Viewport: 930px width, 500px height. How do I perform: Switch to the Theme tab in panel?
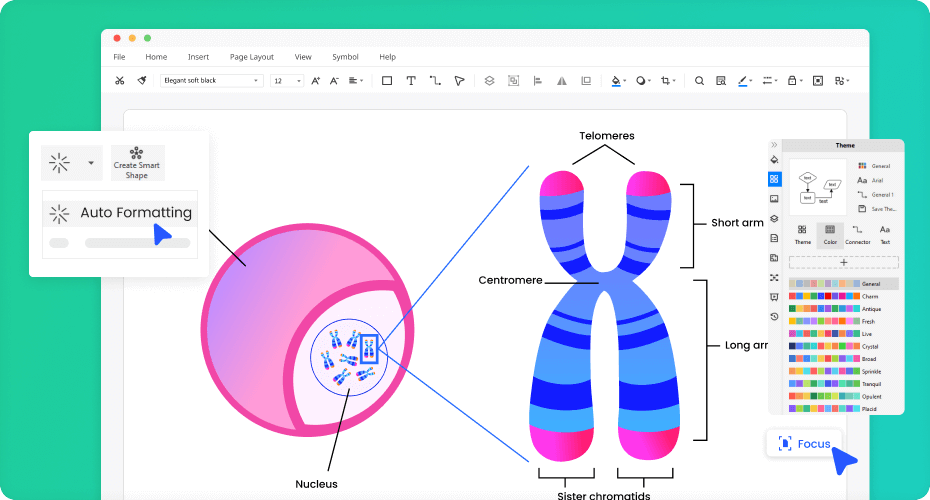coord(802,235)
